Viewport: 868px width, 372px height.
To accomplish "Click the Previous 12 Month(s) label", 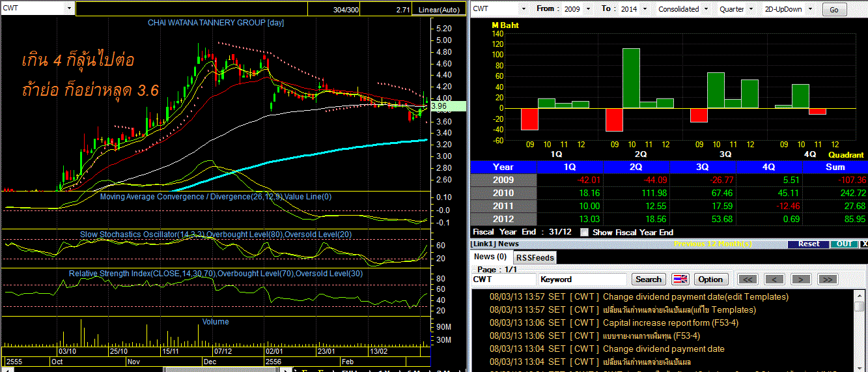I will pos(714,244).
